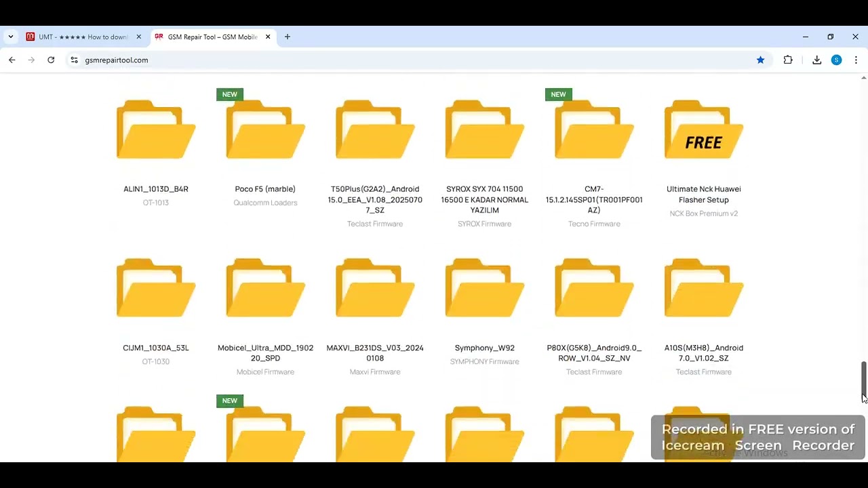This screenshot has width=868, height=488.
Task: Open the CIJM1_1030A_53L folder icon
Action: click(156, 288)
